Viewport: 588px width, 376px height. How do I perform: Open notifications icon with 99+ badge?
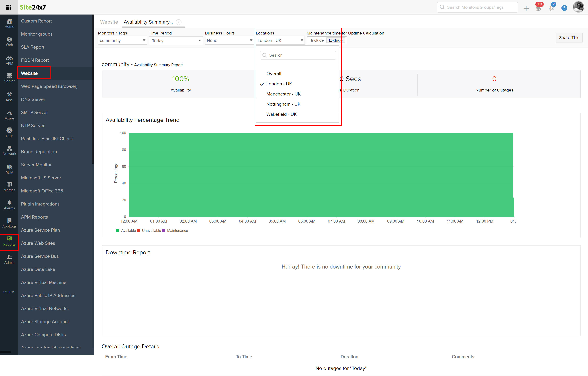click(538, 8)
